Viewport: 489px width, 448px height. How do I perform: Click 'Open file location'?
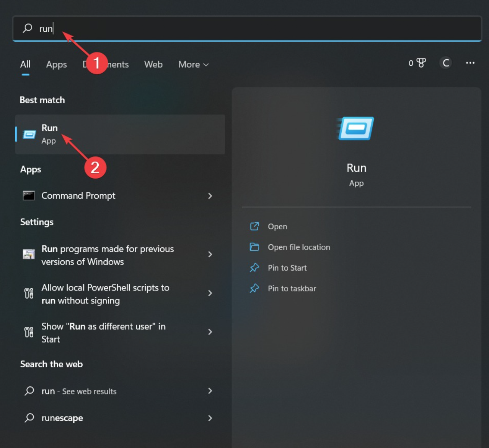coord(299,247)
